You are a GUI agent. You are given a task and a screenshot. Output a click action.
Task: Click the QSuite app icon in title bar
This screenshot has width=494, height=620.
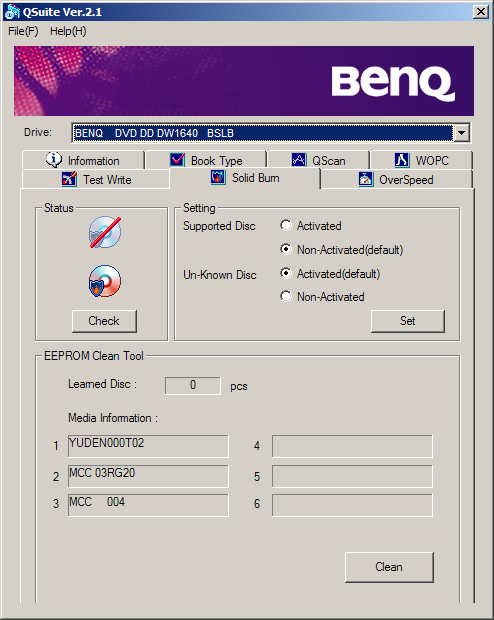pos(11,12)
